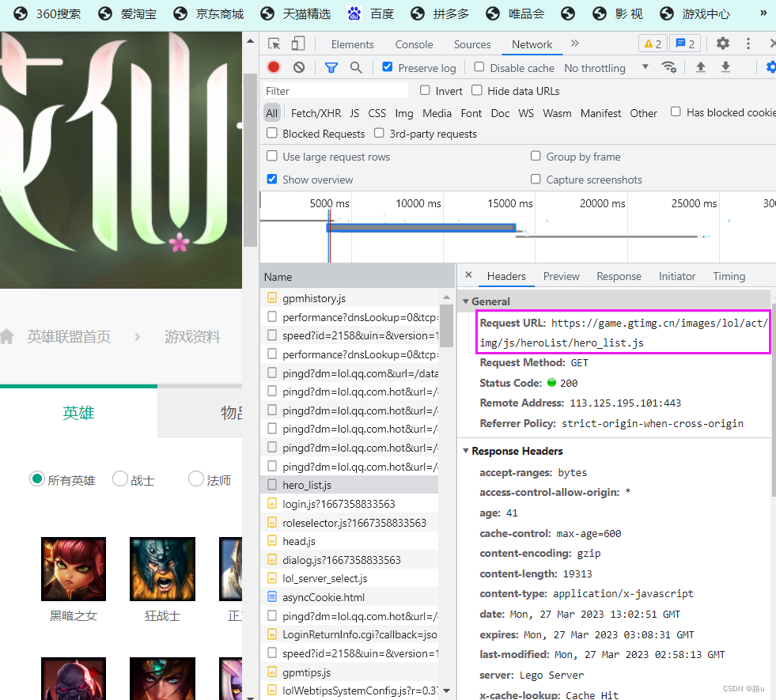Image resolution: width=776 pixels, height=700 pixels.
Task: Click the export HAR download icon
Action: pos(725,67)
